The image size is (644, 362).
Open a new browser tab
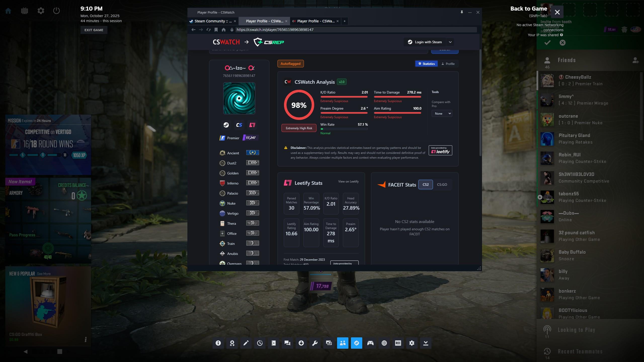click(x=345, y=21)
